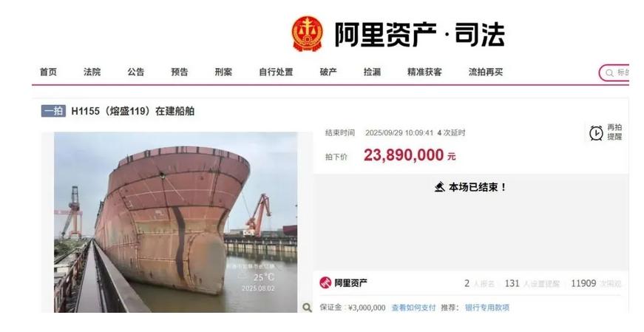Select 捡漏 in the navigation bar

coord(372,72)
